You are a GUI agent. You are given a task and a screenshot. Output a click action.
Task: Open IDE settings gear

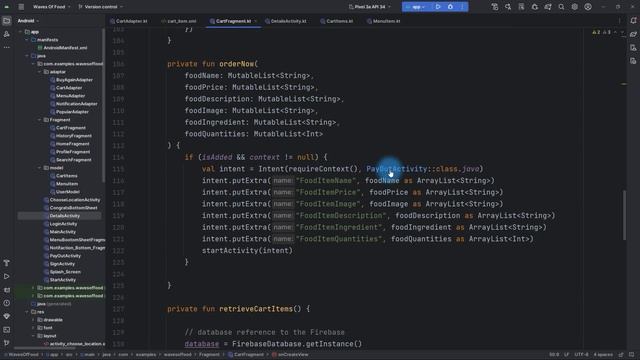pos(575,7)
